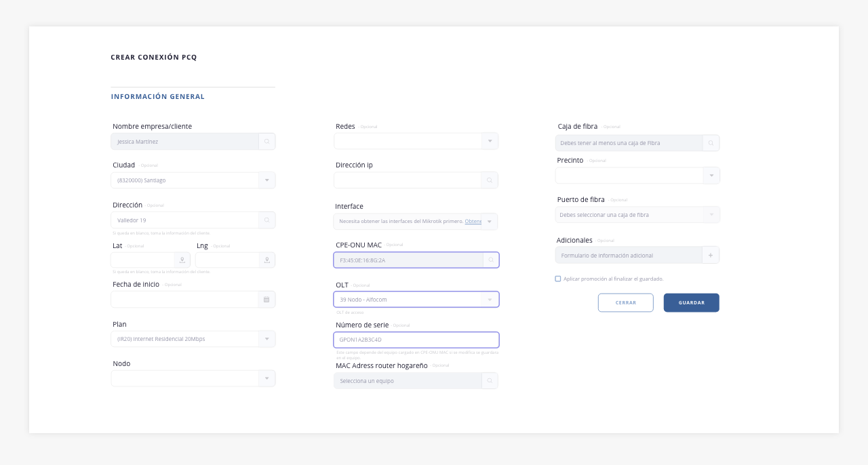Click the Obtener link in Interface field
The width and height of the screenshot is (868, 465).
click(x=473, y=222)
